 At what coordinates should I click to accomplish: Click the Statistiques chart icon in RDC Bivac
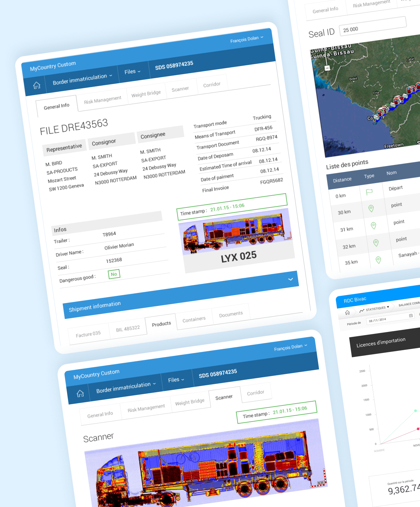click(x=362, y=311)
